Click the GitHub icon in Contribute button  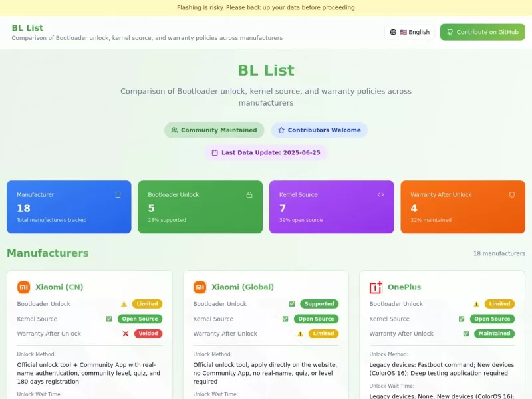click(450, 32)
